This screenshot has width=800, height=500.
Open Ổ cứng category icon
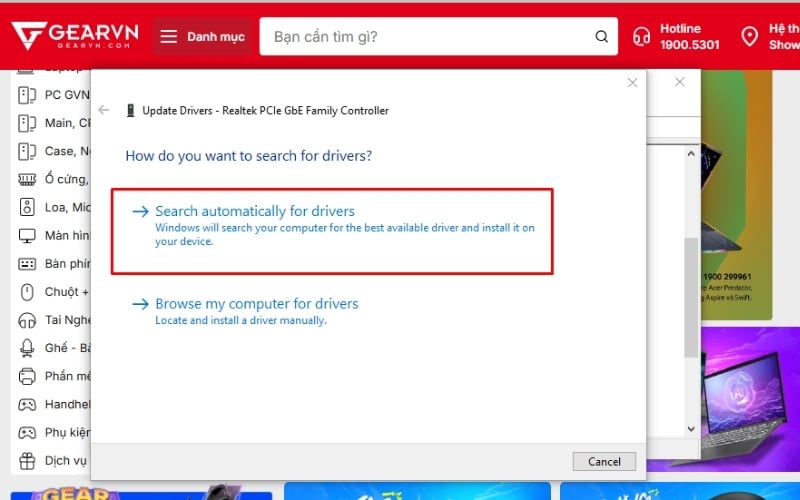point(27,179)
